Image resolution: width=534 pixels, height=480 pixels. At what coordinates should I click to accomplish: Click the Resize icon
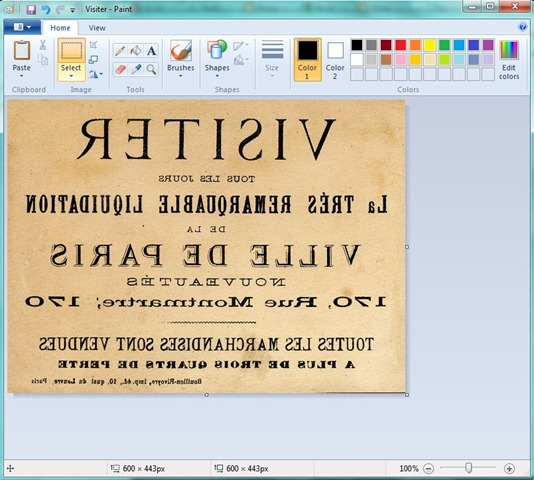click(93, 60)
